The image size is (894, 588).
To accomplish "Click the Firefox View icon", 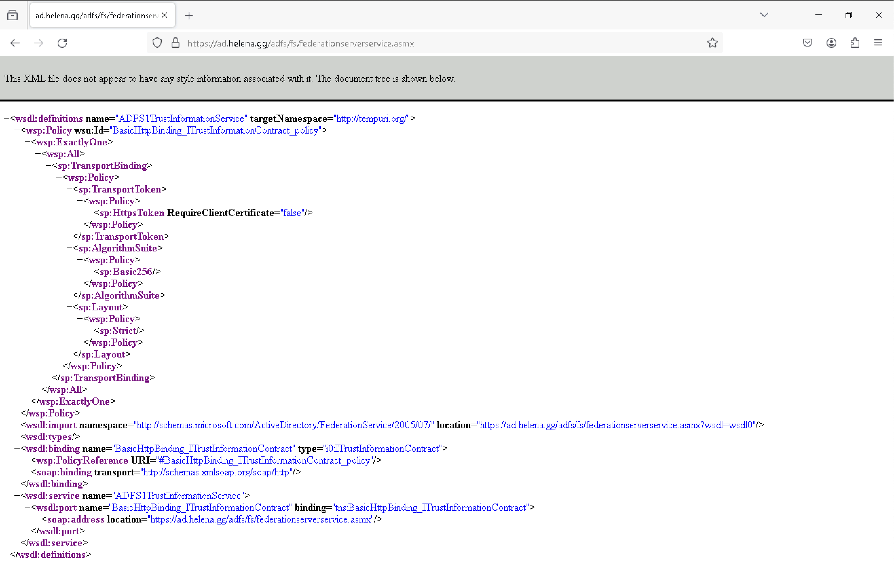I will pos(12,15).
